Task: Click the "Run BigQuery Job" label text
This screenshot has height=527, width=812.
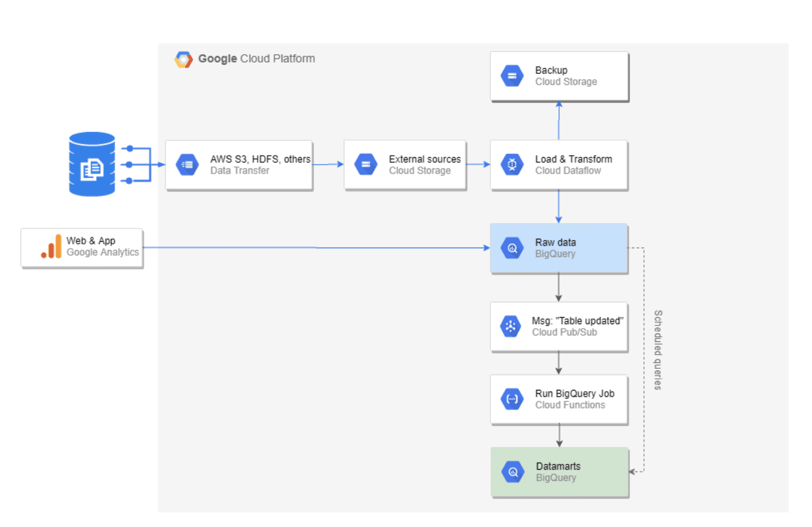Action: pyautogui.click(x=575, y=394)
